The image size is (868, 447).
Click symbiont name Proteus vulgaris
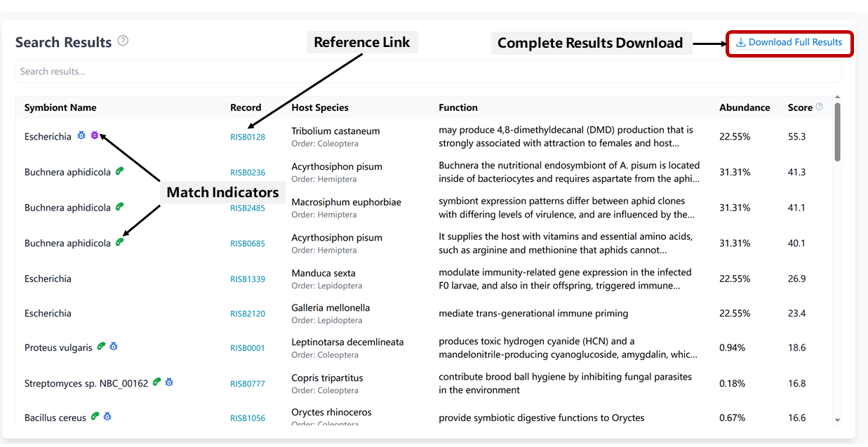[x=58, y=348]
